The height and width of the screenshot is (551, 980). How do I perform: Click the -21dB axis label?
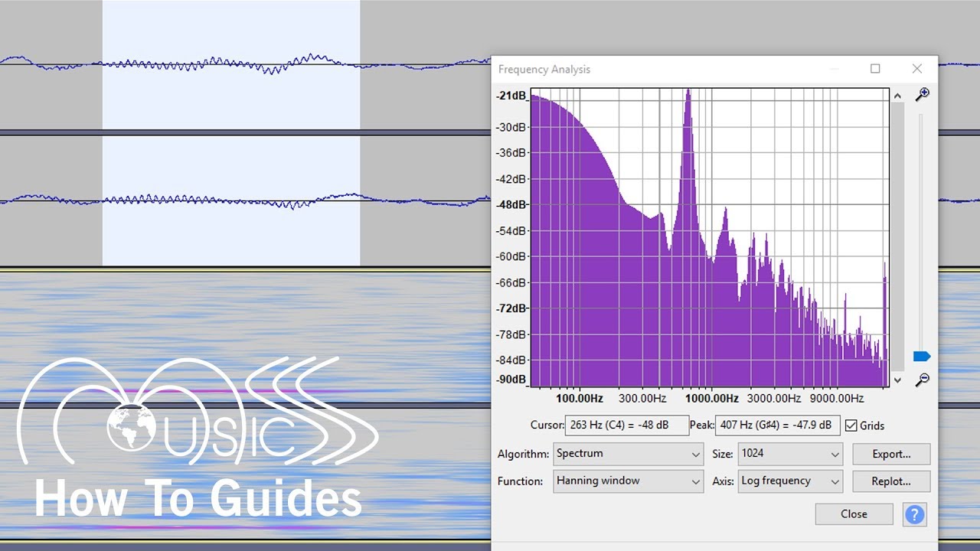click(x=511, y=96)
